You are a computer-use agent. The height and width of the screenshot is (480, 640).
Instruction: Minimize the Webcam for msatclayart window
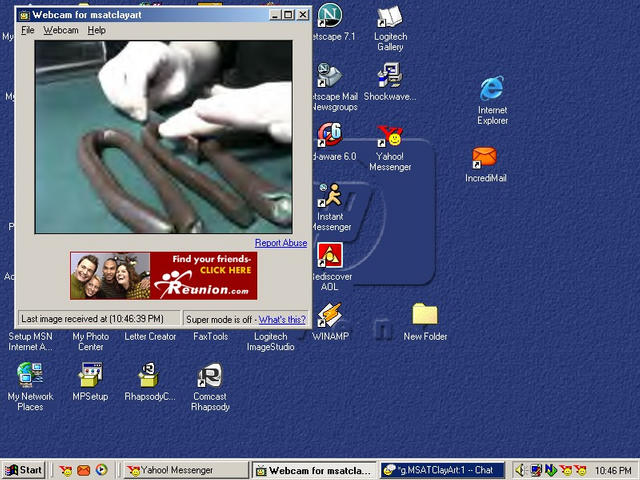[276, 15]
